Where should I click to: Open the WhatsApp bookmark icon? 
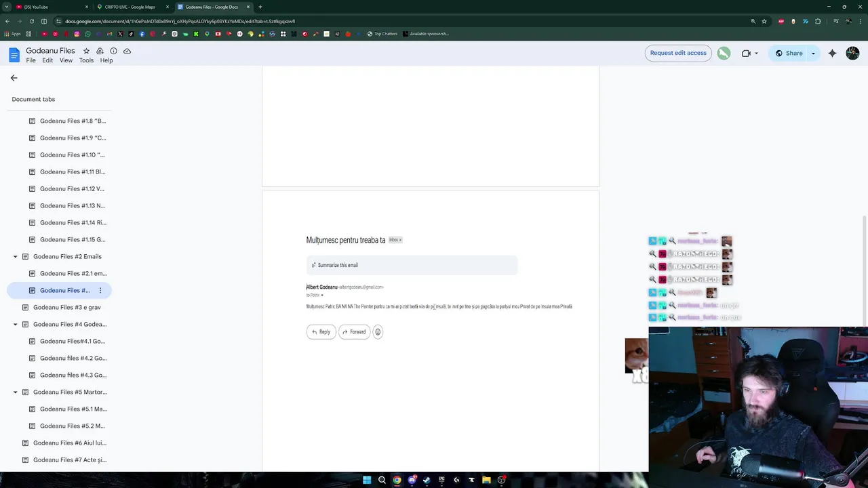[x=87, y=34]
